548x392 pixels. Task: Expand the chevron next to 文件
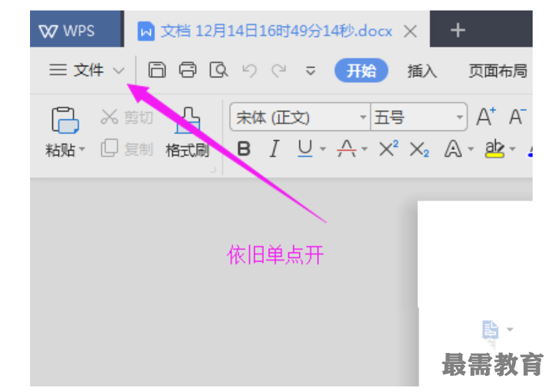click(x=119, y=71)
